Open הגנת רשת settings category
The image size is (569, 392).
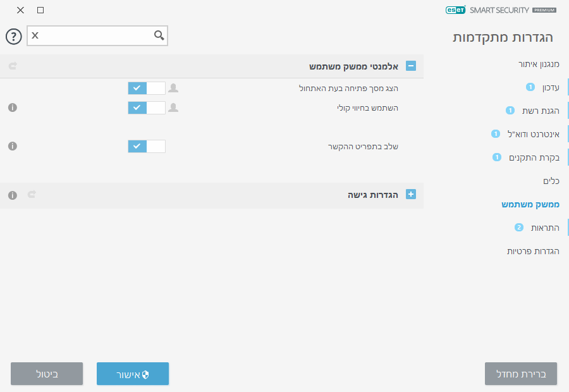(x=541, y=111)
